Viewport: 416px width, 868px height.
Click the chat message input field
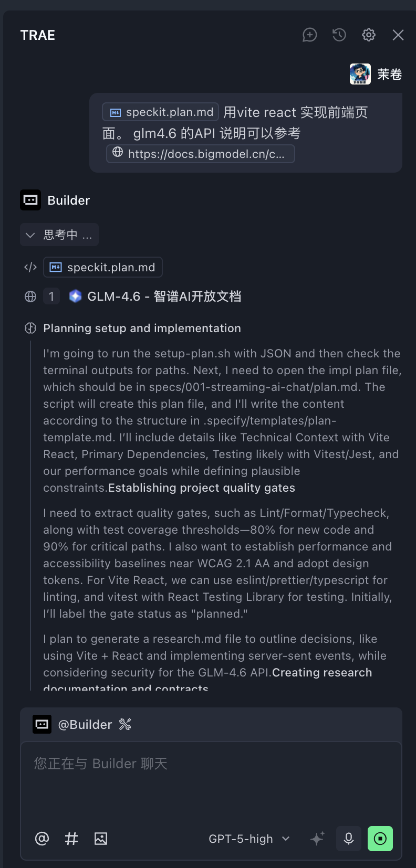(210, 782)
